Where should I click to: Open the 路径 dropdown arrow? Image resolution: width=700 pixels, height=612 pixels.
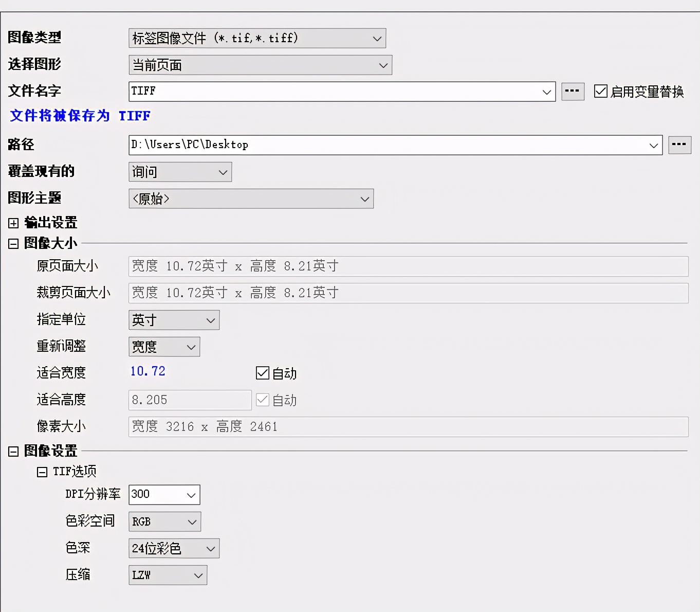click(654, 146)
